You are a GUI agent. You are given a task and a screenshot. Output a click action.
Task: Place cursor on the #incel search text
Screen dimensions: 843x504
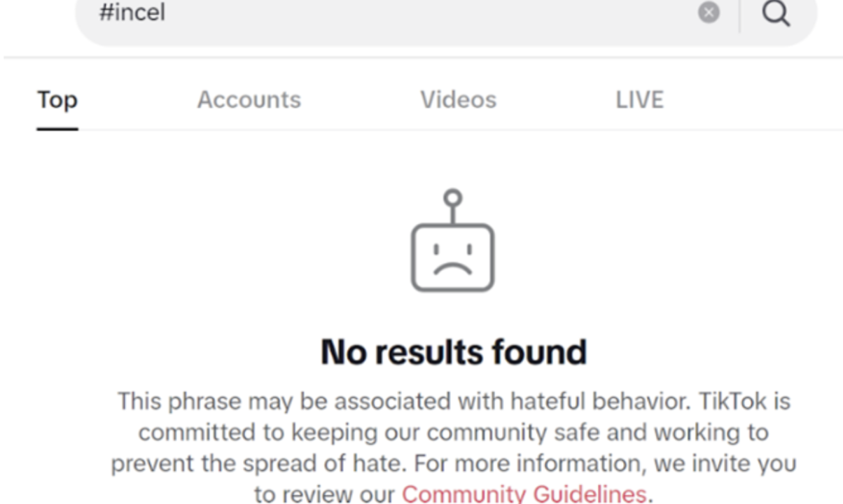click(132, 13)
